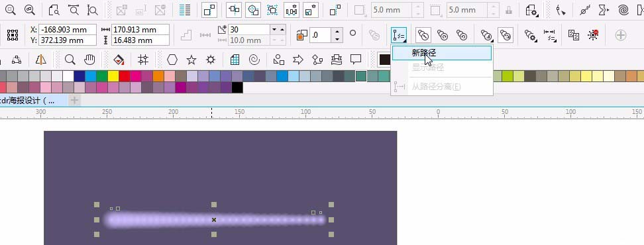Toggle counterclockwise blend button

pos(462,35)
